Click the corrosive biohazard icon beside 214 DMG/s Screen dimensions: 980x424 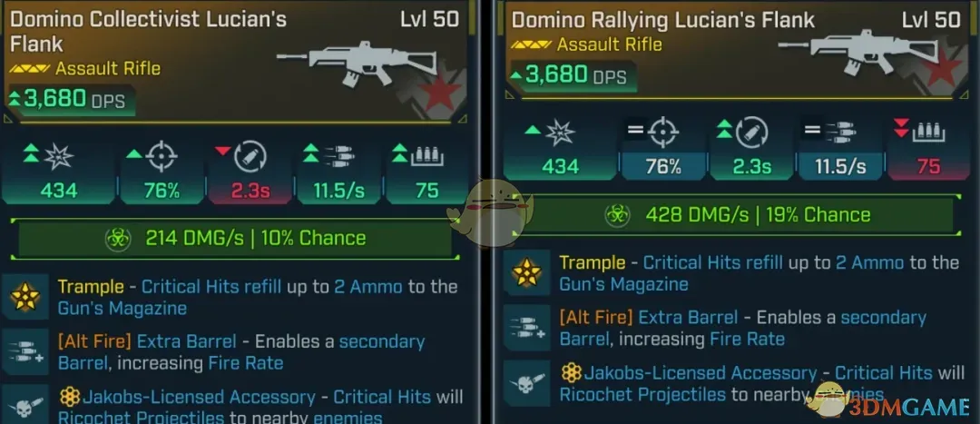117,239
